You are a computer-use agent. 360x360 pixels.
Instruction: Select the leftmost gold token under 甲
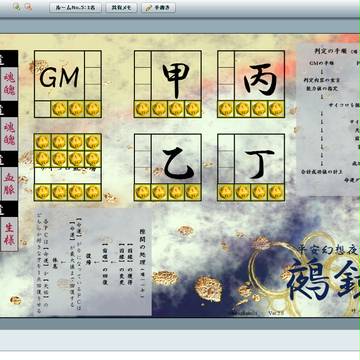(143, 109)
